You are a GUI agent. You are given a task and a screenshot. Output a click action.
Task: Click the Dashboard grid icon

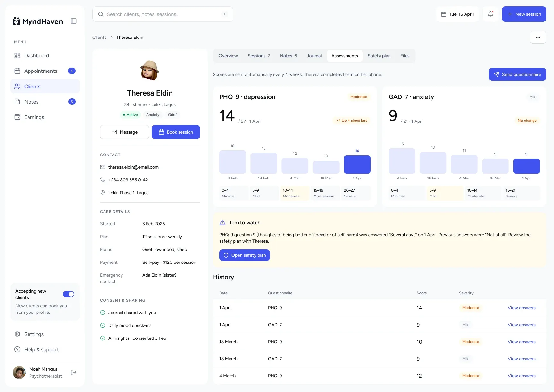[17, 55]
